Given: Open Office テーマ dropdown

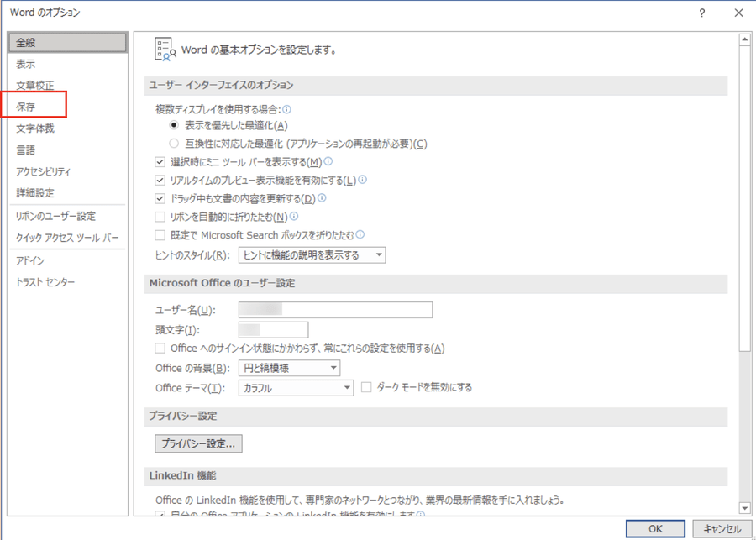Looking at the screenshot, I should pos(296,388).
